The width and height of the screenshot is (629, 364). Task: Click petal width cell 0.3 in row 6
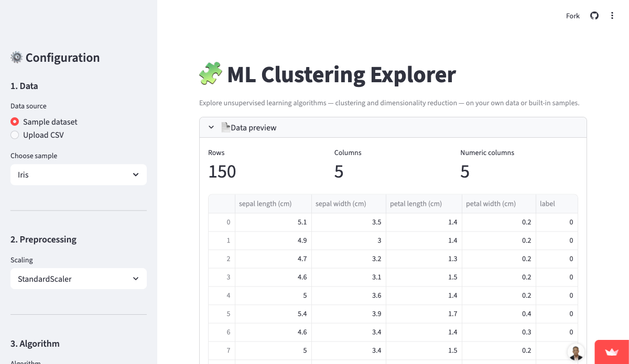pos(498,332)
